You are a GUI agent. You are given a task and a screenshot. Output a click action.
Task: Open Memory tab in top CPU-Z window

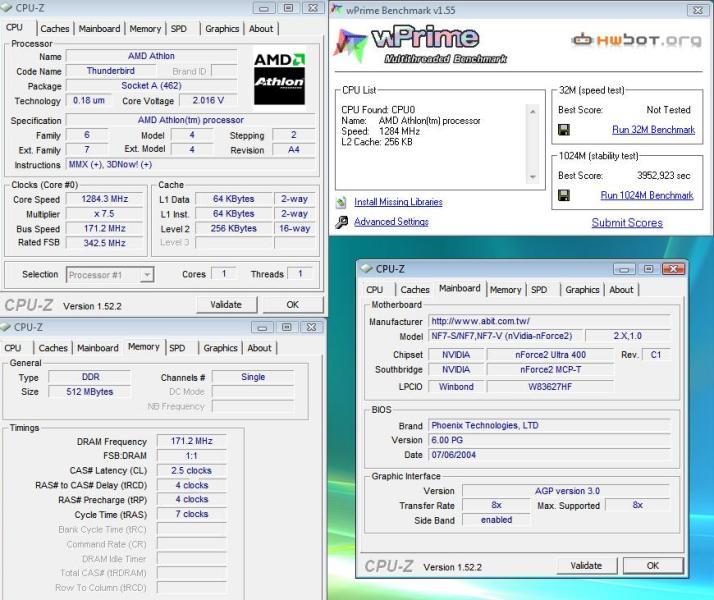(145, 29)
